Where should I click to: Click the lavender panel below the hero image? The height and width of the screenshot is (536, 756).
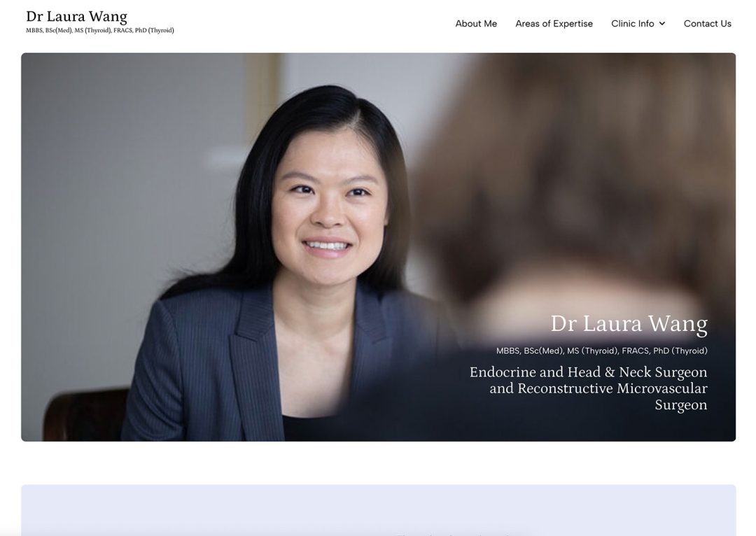pos(379,510)
